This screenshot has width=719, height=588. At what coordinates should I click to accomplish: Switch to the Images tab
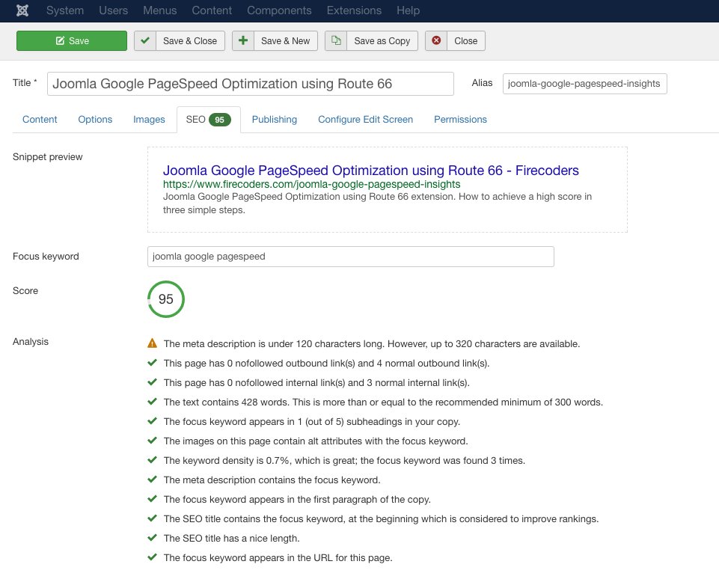coord(149,119)
